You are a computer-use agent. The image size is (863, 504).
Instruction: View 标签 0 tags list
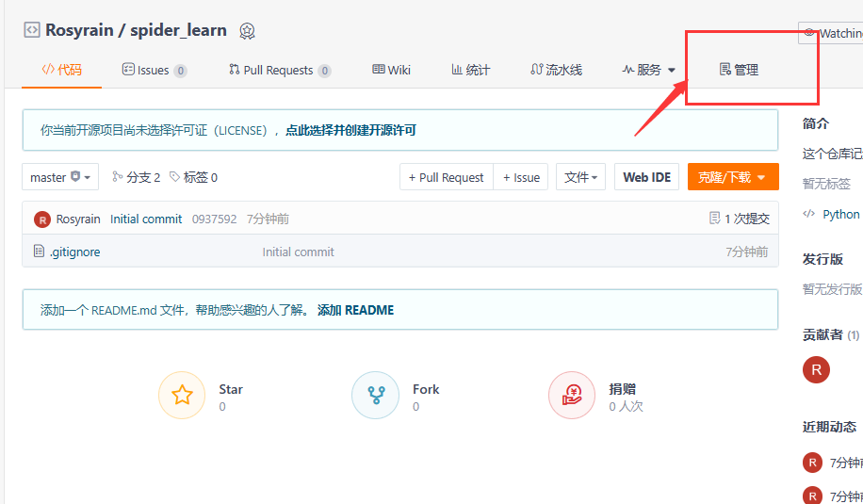[193, 176]
